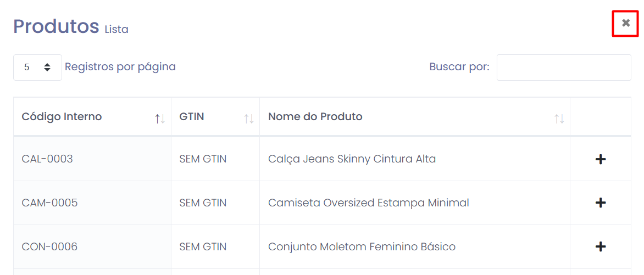This screenshot has height=275, width=644.
Task: Click the Código Interno header label
Action: (x=62, y=116)
